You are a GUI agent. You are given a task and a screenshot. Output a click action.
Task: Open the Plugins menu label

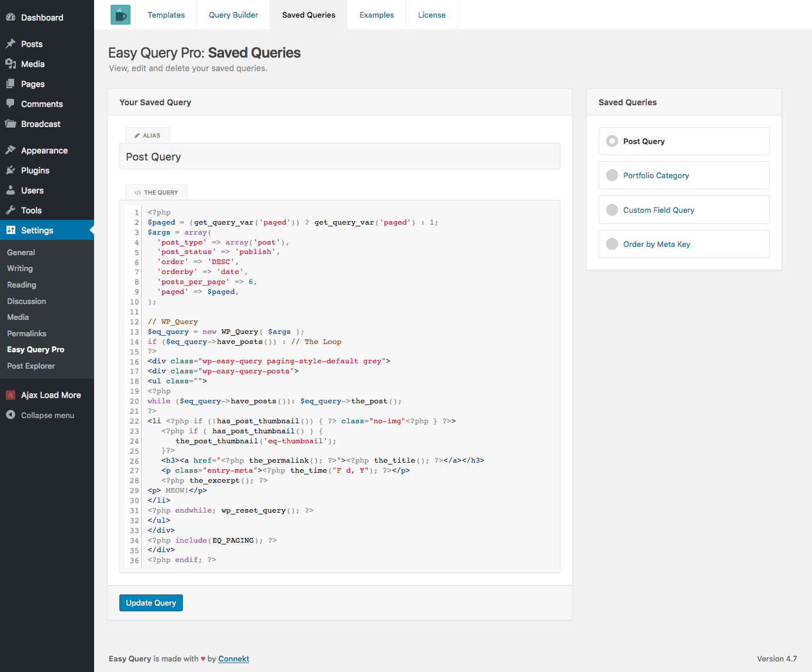point(35,170)
